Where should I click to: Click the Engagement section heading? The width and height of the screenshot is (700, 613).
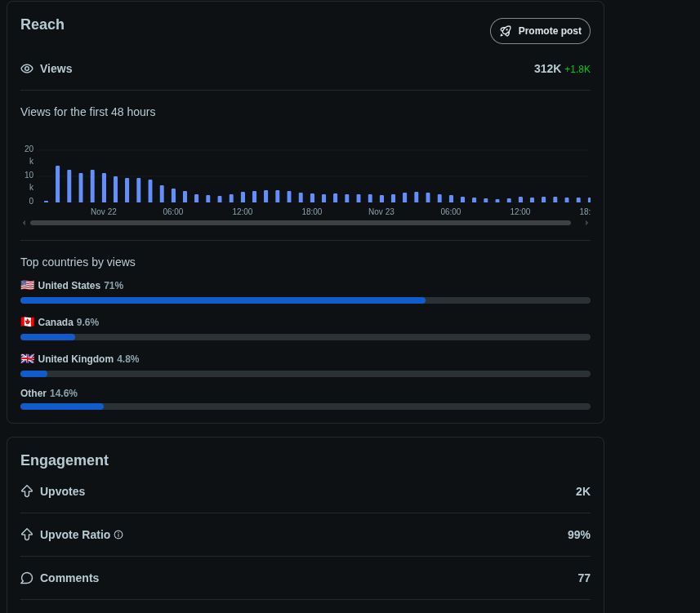coord(65,460)
